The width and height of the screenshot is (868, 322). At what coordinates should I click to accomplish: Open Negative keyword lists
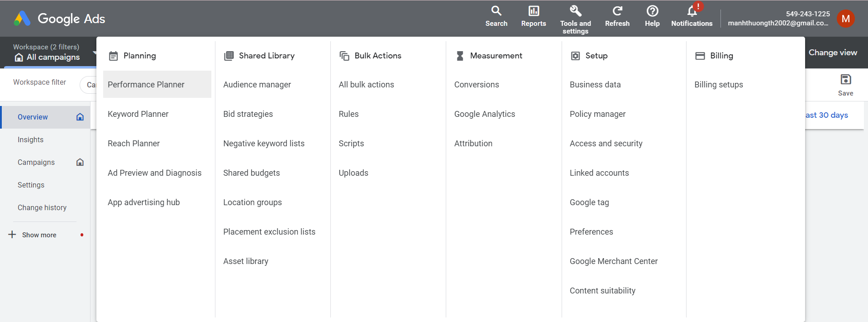tap(264, 144)
